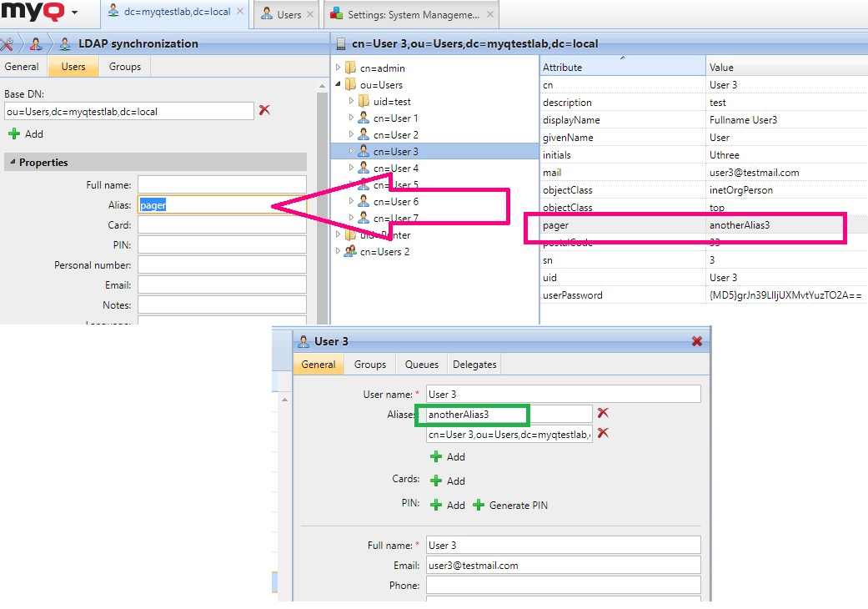Viewport: 868px width, 609px height.
Task: Open the Delegates tab in User 3 dialog
Action: 474,364
